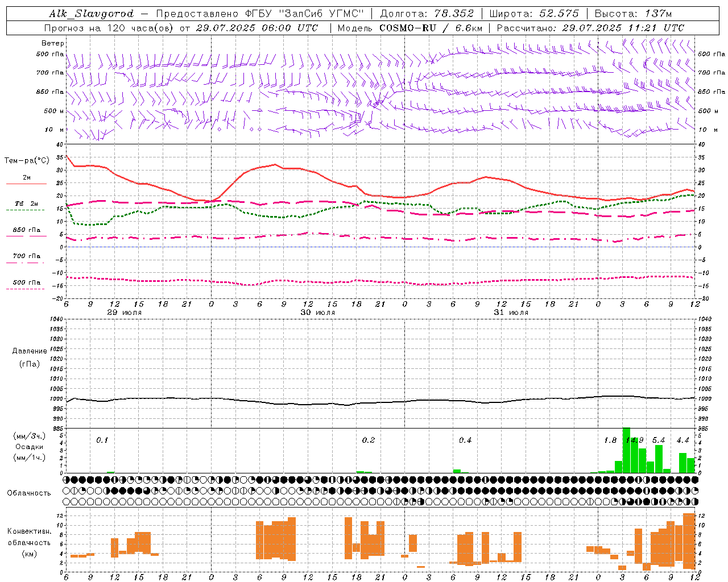Image resolution: width=728 pixels, height=582 pixels.
Task: Click the (мм/3ч.) precipitation unit label
Action: (x=29, y=436)
